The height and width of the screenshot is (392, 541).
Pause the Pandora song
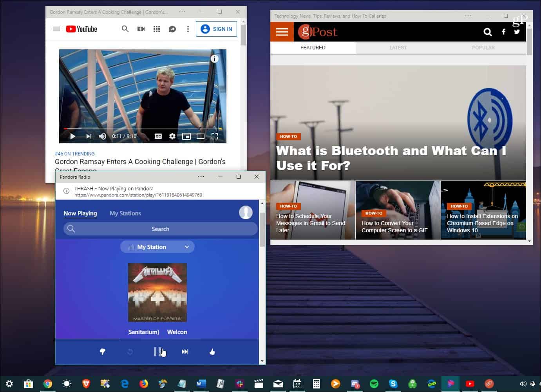tap(157, 352)
